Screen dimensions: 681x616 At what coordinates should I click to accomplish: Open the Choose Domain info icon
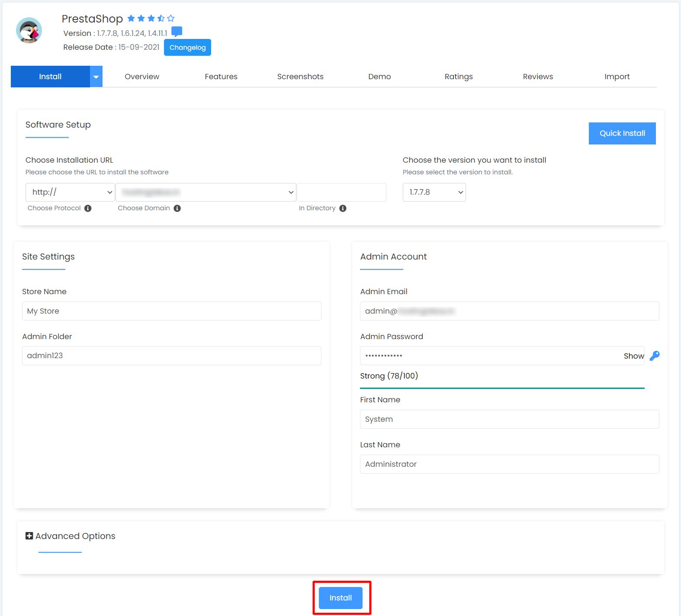point(177,208)
